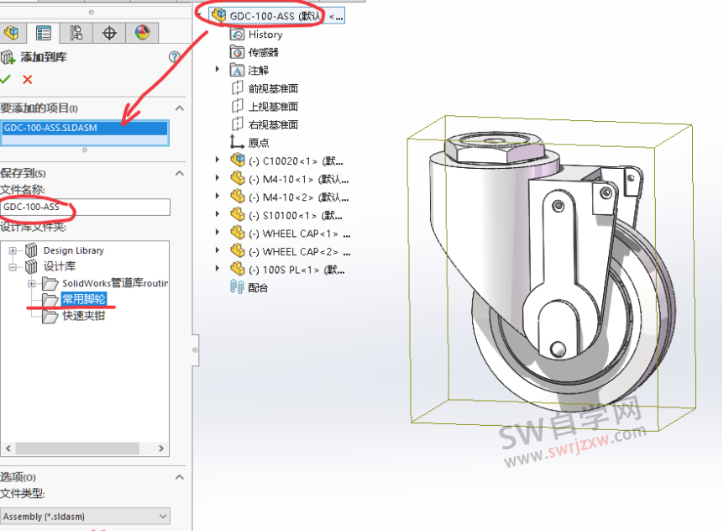This screenshot has height=531, width=722.
Task: Click the 100S PL<1> part icon
Action: (237, 268)
